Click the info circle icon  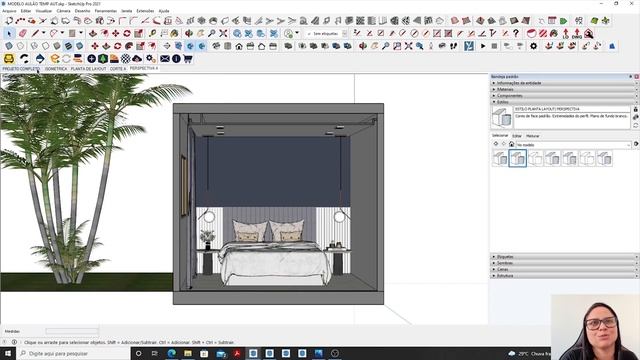[176, 59]
